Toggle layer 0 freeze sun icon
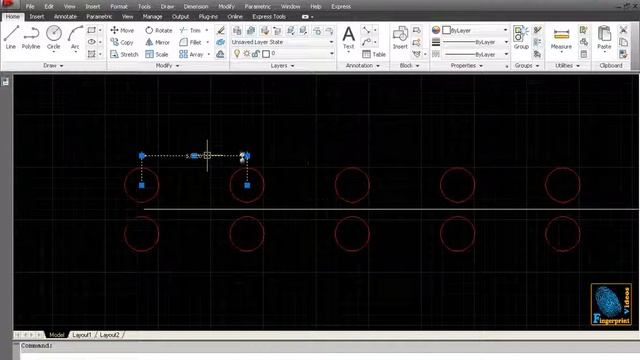The image size is (640, 360). 247,53
